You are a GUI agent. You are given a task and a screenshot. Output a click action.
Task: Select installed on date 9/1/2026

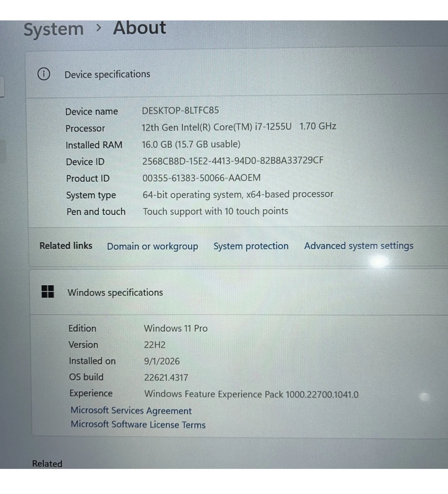(162, 361)
